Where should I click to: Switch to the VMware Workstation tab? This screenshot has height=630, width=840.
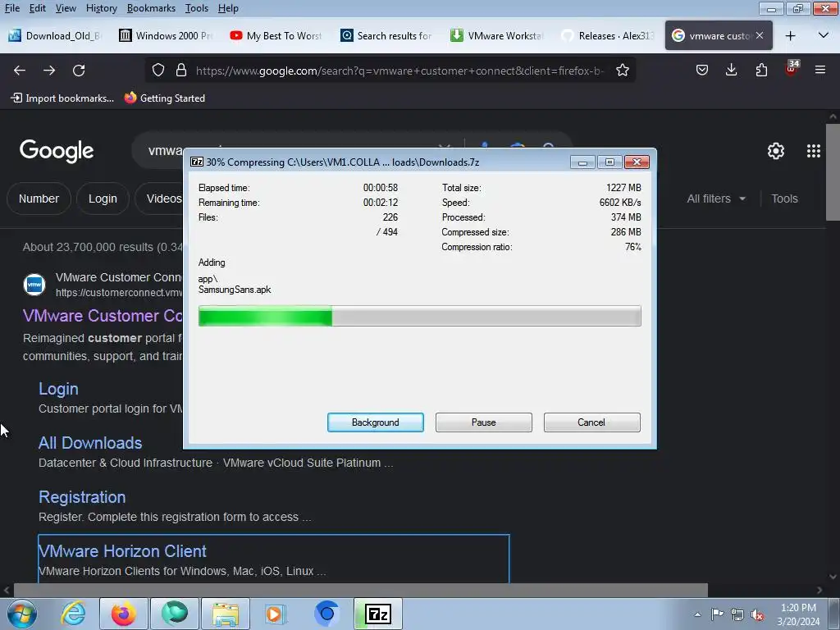click(497, 36)
